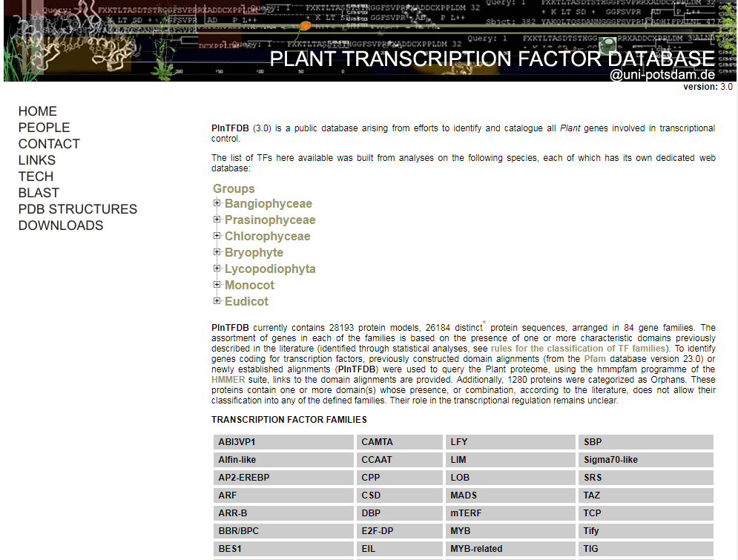Open the EIL family
This screenshot has height=560, width=738.
click(400, 549)
